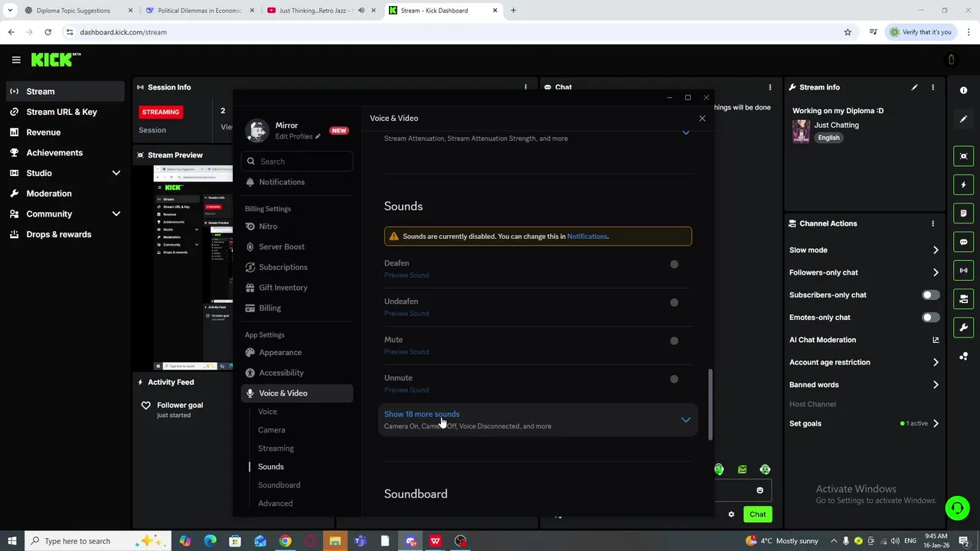Open Followers-only chat options arrow
Viewport: 980px width, 551px height.
click(x=936, y=272)
